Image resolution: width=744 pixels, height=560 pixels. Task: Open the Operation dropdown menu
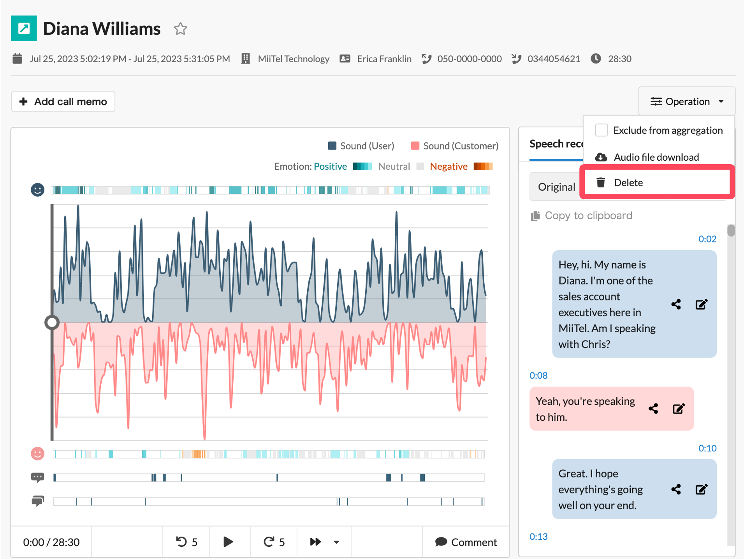pos(687,102)
